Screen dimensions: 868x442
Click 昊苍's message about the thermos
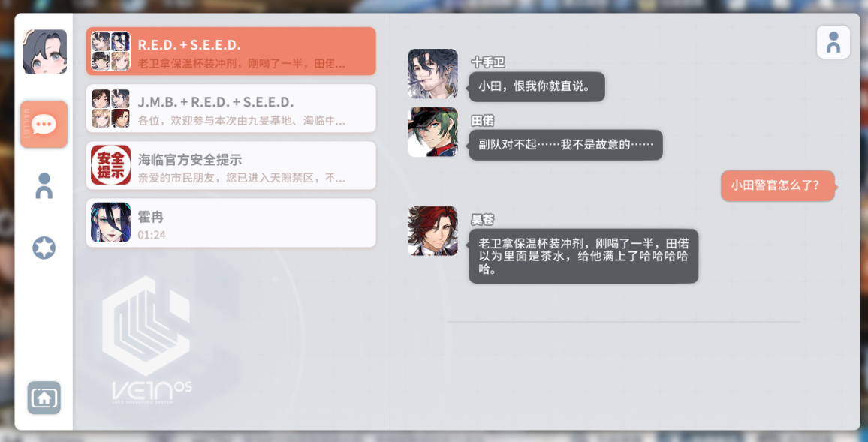(583, 256)
